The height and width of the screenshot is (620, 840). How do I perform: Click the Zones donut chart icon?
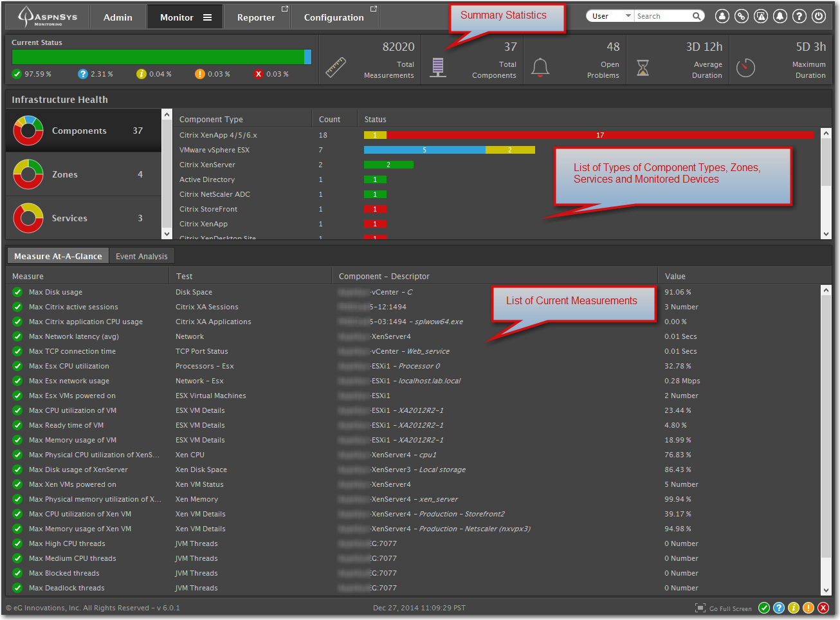coord(28,174)
